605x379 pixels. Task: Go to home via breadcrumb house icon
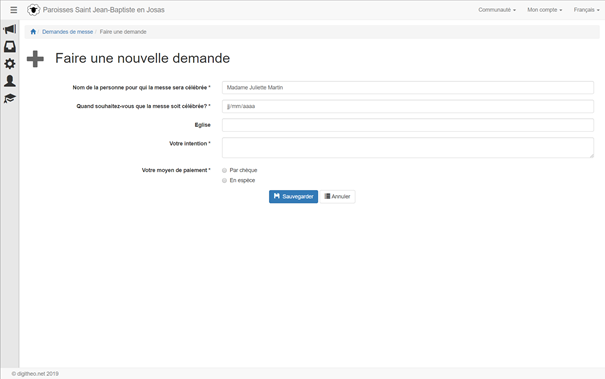(x=33, y=32)
